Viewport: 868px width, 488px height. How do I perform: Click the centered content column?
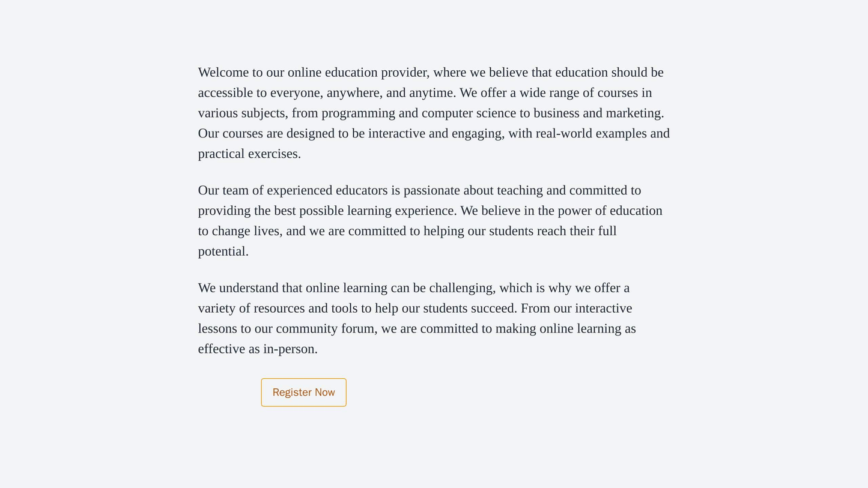tap(434, 234)
